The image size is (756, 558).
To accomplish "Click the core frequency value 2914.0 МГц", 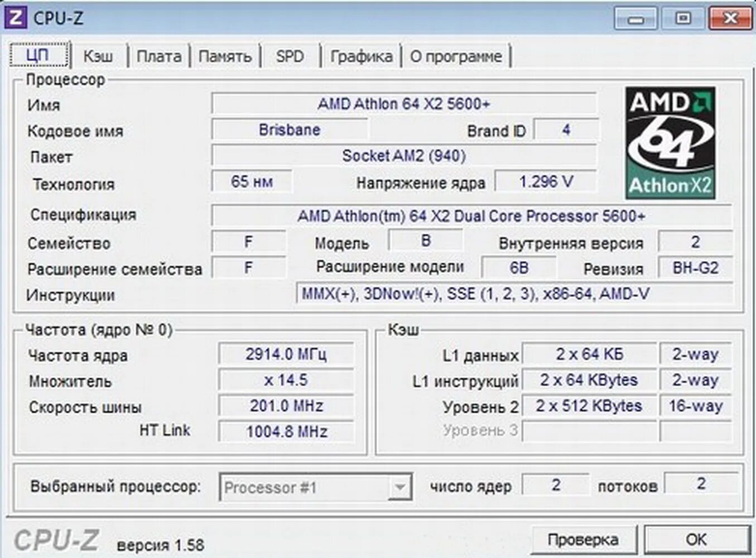I will point(286,354).
